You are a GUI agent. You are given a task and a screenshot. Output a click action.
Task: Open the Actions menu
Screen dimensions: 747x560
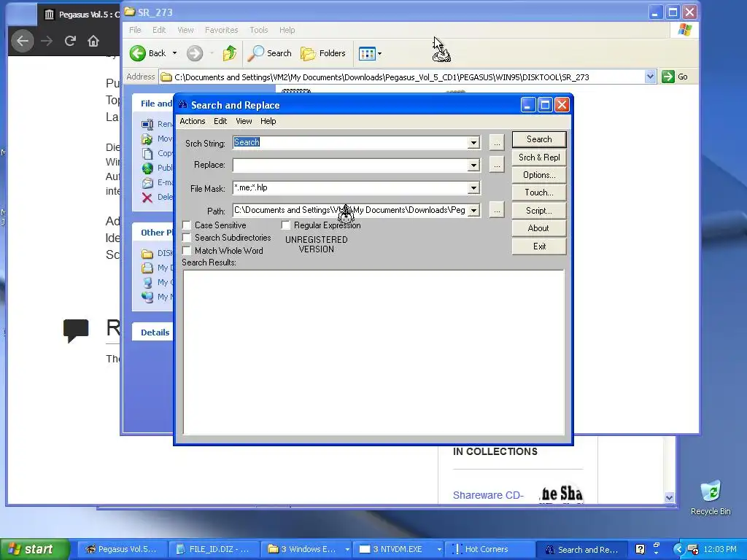(192, 121)
